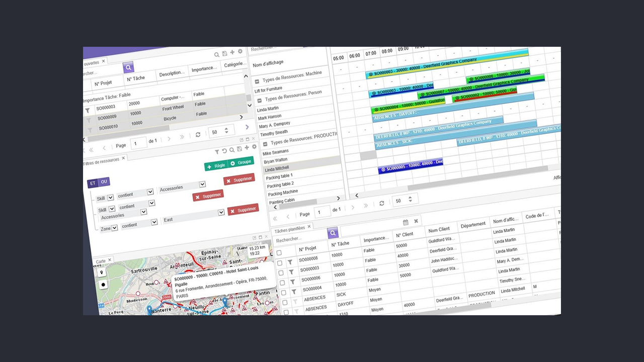Viewport: 644px width, 362px height.
Task: Click the plus icon in resource filters toolbar
Action: click(247, 147)
